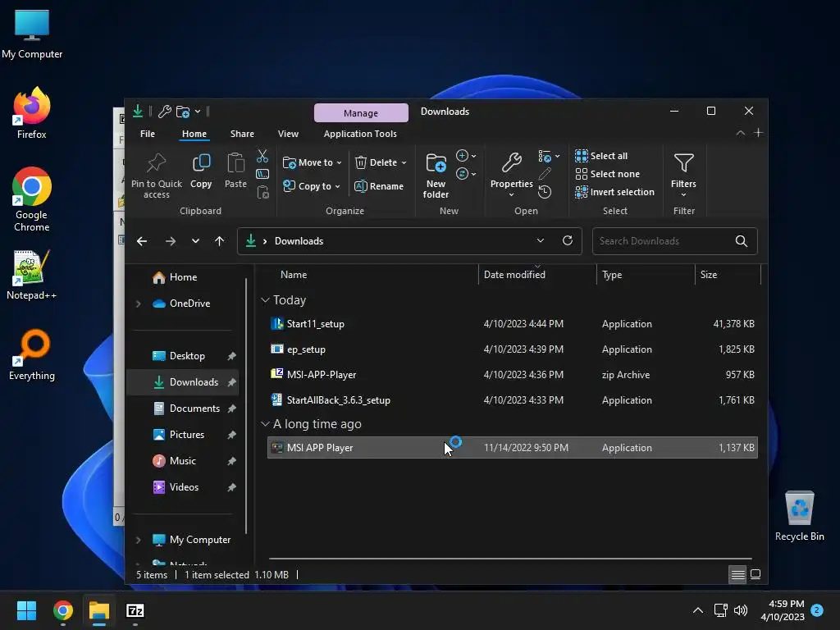Screen dimensions: 840x630
Task: Open the Windows Start menu
Action: coord(26,610)
